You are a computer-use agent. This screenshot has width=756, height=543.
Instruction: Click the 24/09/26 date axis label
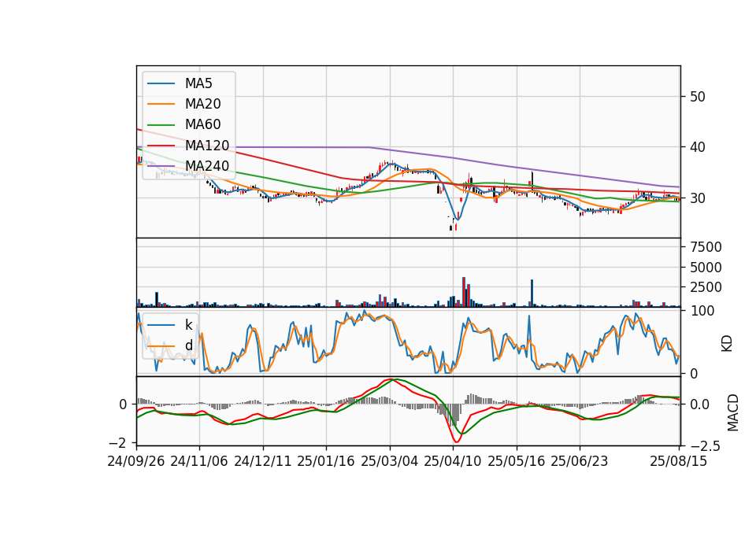coord(136,461)
